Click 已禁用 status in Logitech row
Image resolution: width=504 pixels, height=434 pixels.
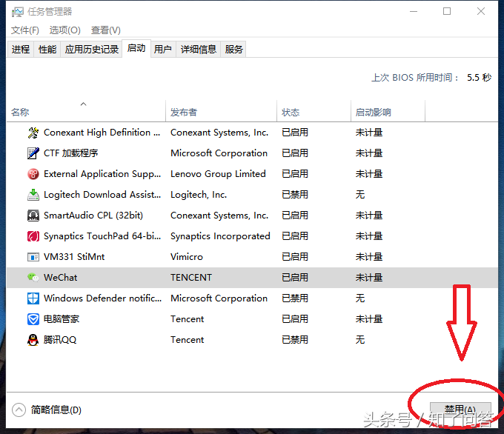pyautogui.click(x=295, y=195)
